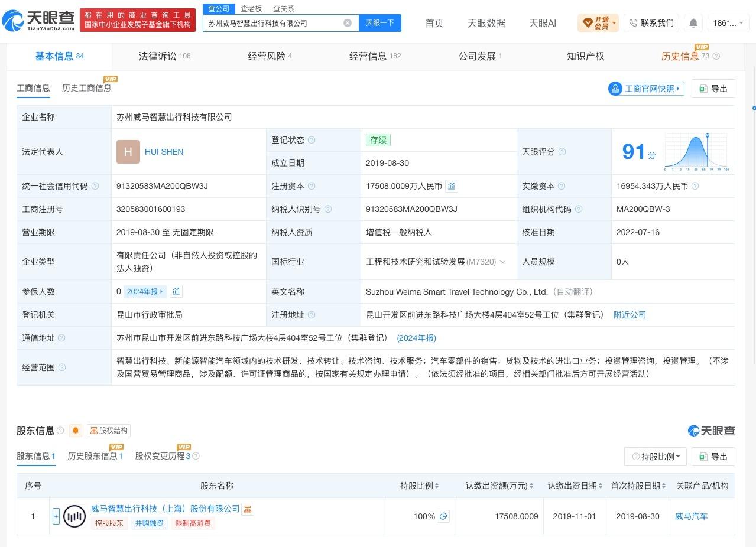Switch to the 查关系 search tab
Screen dimensions: 756x547
(x=284, y=9)
